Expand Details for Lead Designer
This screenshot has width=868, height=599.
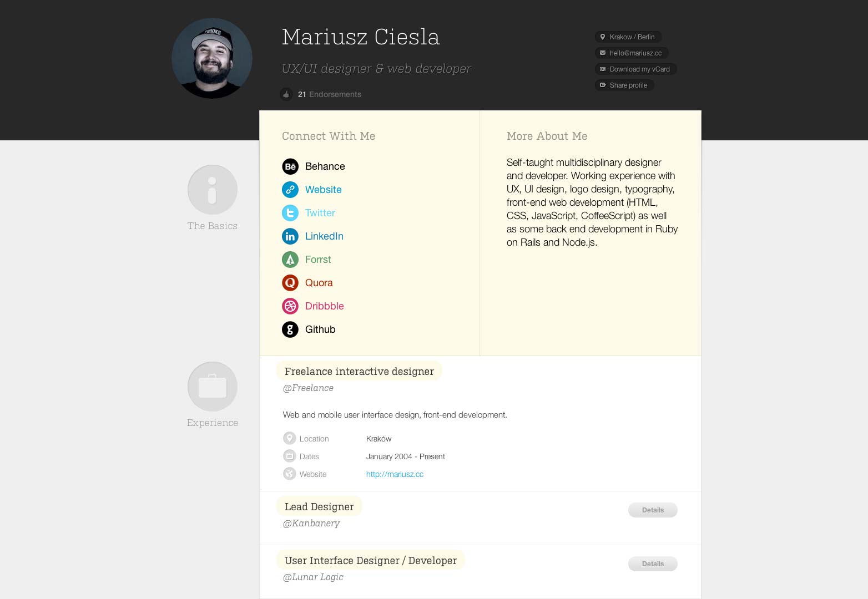click(x=653, y=510)
